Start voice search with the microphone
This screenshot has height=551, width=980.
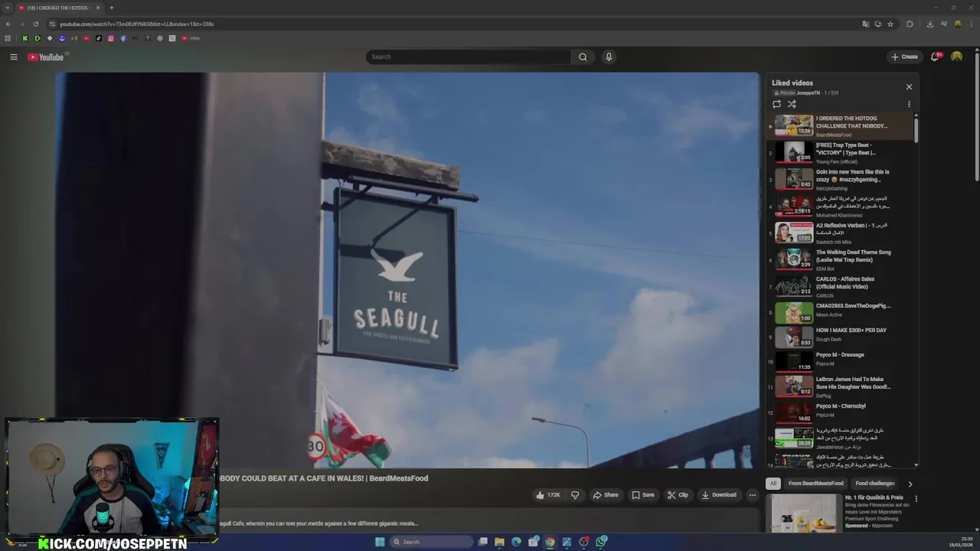pyautogui.click(x=609, y=57)
